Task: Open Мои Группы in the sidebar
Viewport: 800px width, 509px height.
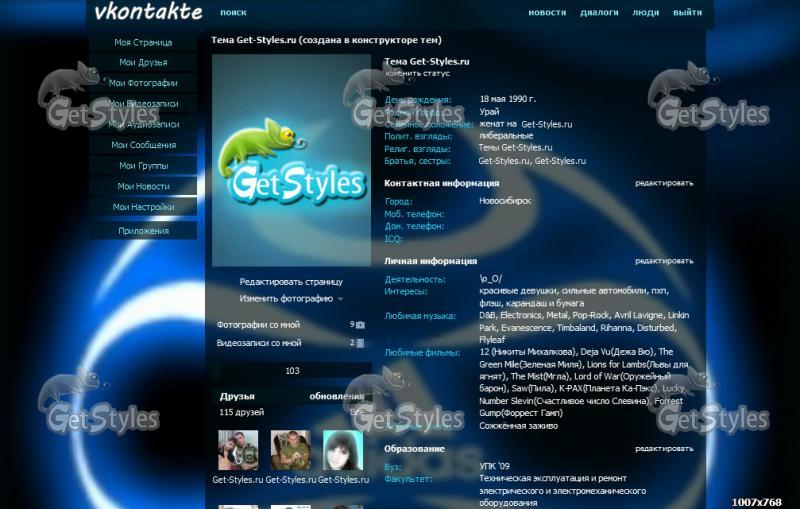Action: click(x=143, y=166)
